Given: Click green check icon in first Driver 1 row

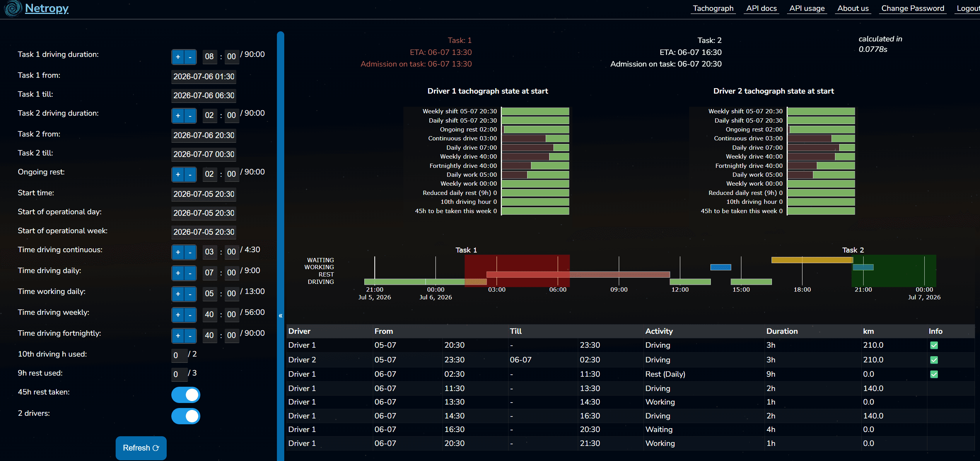Looking at the screenshot, I should pos(934,345).
